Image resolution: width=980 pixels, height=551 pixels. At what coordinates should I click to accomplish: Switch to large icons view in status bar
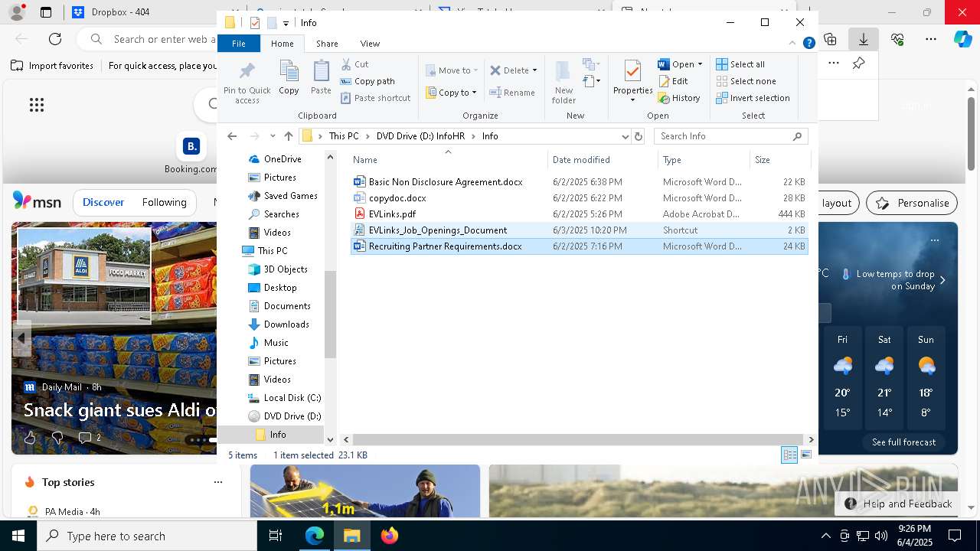tap(805, 455)
